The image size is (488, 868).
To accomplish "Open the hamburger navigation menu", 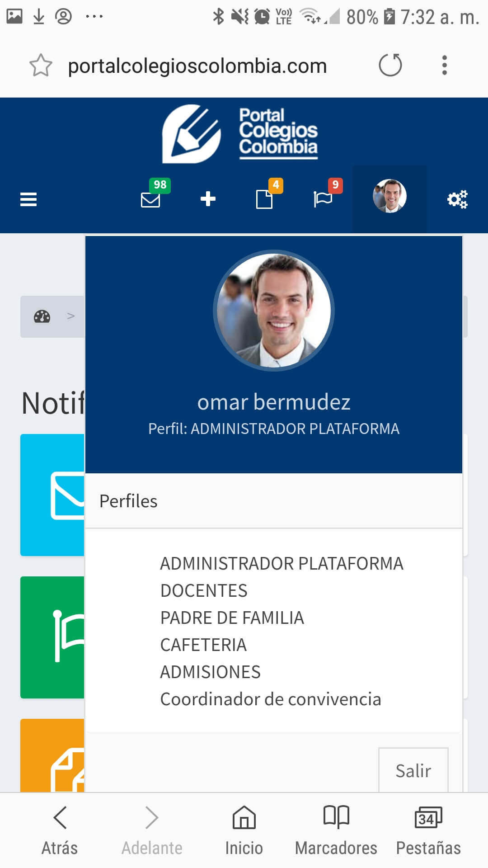I will (28, 199).
